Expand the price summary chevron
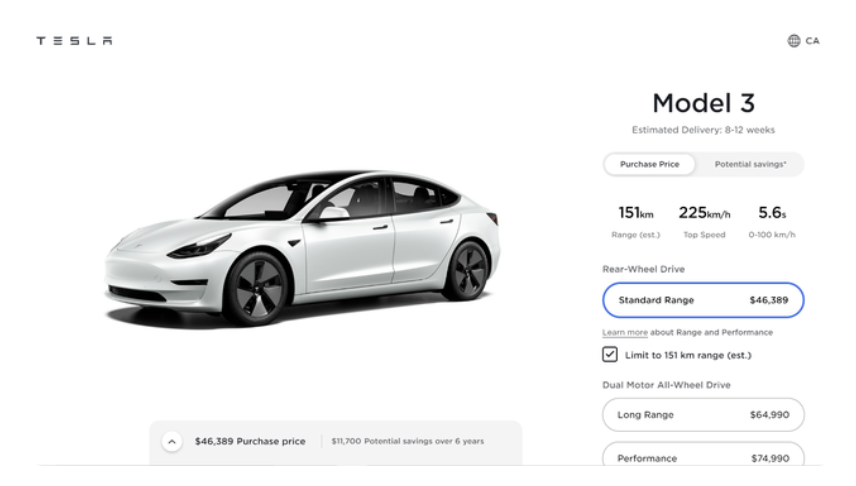This screenshot has height=486, width=856. (171, 441)
